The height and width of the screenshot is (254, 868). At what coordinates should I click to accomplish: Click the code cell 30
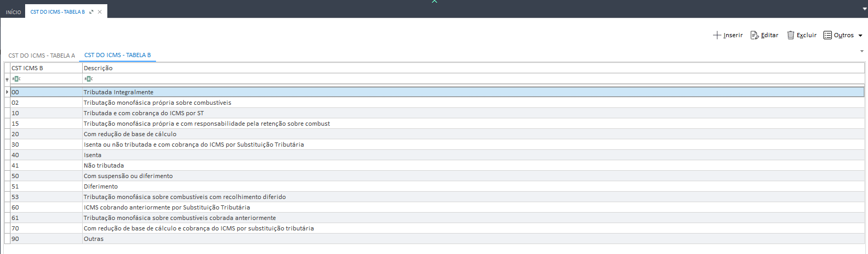pyautogui.click(x=46, y=145)
